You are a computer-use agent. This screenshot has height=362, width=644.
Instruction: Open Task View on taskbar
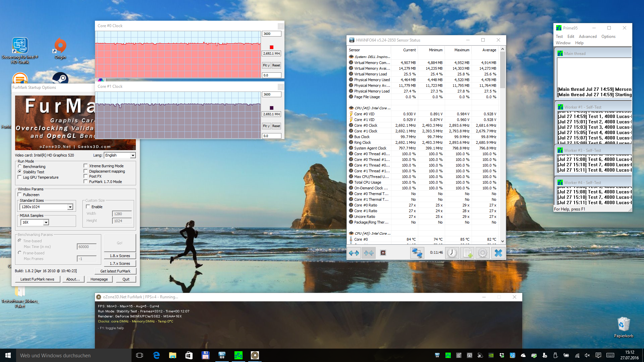(x=140, y=355)
